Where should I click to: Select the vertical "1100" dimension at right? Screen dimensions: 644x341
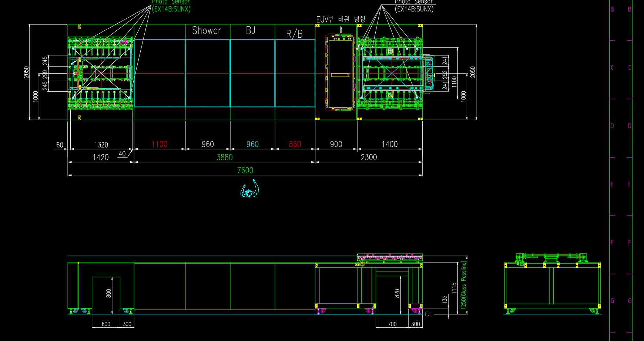pos(454,82)
